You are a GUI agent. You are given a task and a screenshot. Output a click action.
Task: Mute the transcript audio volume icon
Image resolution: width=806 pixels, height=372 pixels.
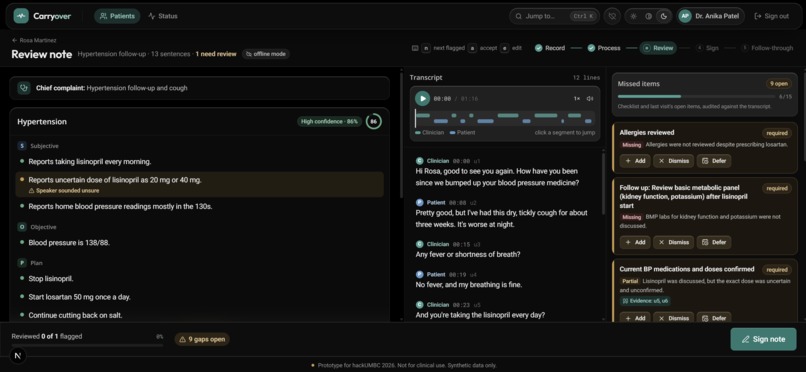(x=590, y=98)
